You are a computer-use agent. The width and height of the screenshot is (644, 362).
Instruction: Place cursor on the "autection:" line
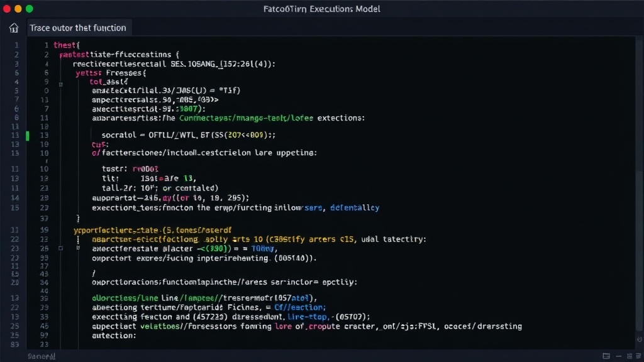(114, 336)
